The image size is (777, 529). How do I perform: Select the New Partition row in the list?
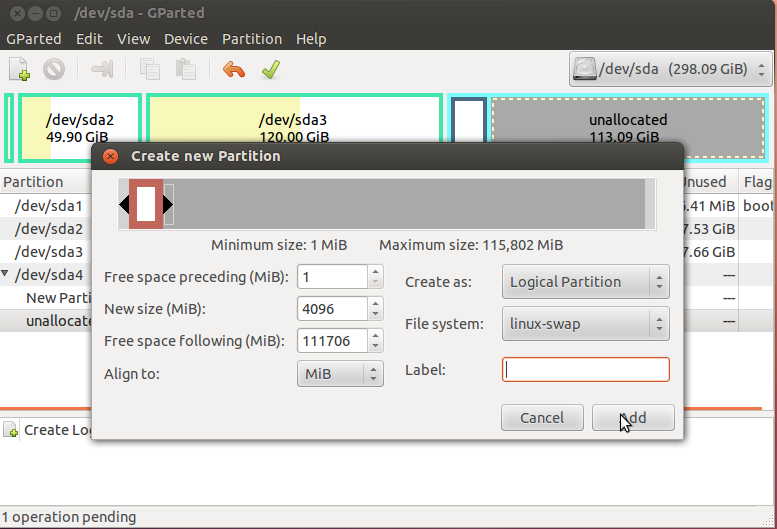46,298
